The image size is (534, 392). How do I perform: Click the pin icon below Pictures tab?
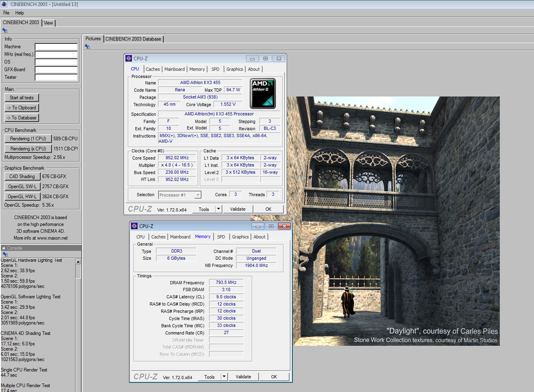[x=87, y=47]
